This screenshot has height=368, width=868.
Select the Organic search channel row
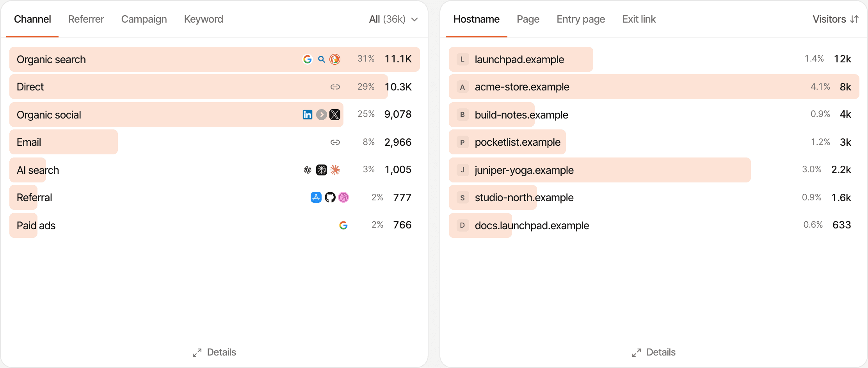[215, 59]
